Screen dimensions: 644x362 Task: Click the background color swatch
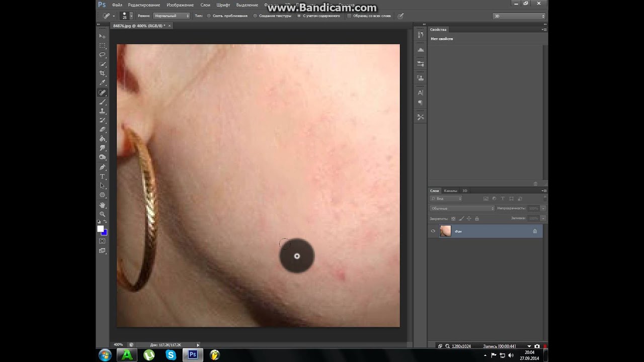105,233
